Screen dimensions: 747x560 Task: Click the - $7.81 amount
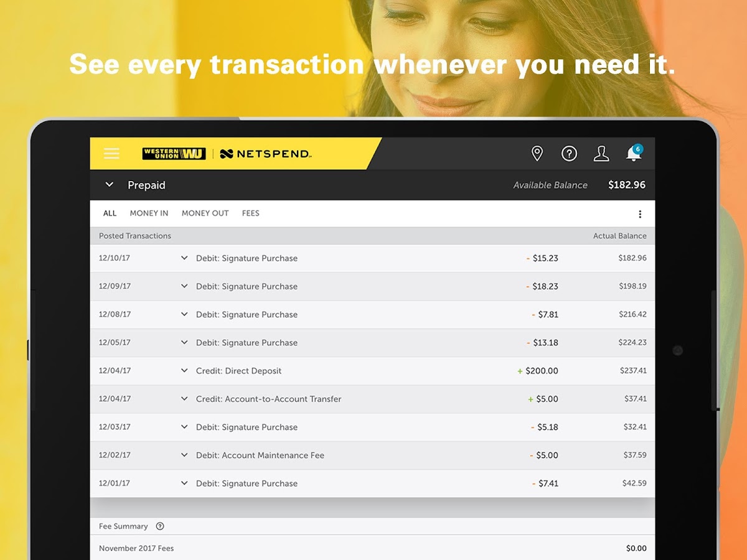(x=545, y=314)
